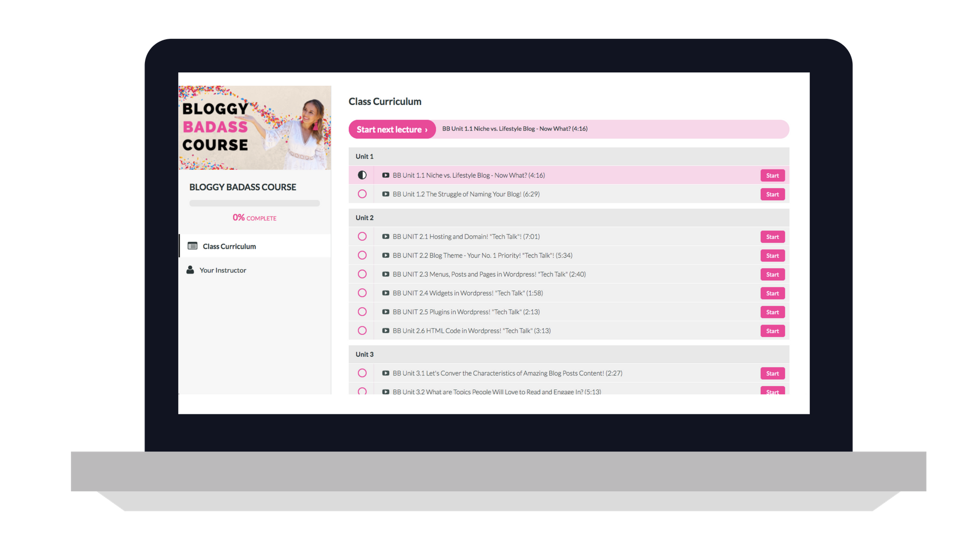Open lecture title BB Unit 3.1 Let's Conver Characteristics
Screen dimensions: 980x551
(x=507, y=373)
